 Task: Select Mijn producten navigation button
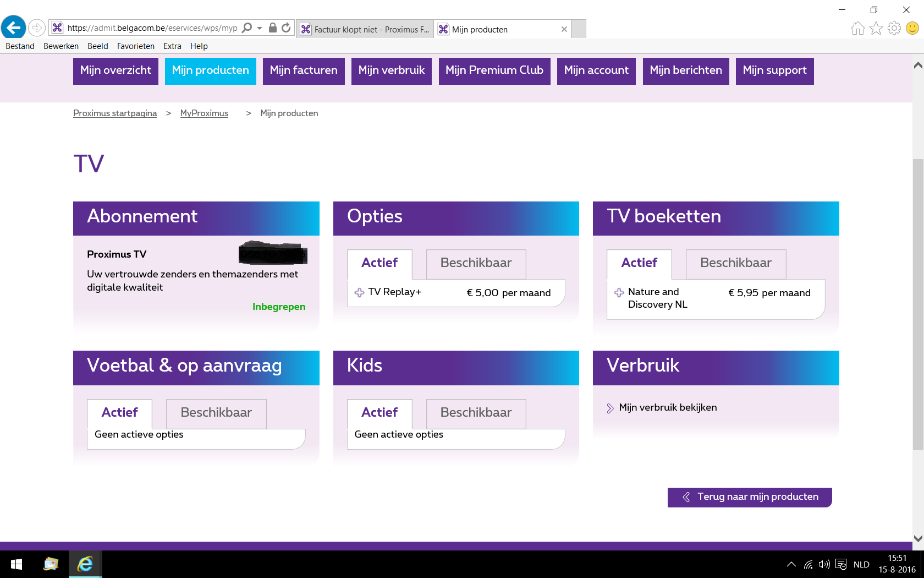[x=211, y=71]
